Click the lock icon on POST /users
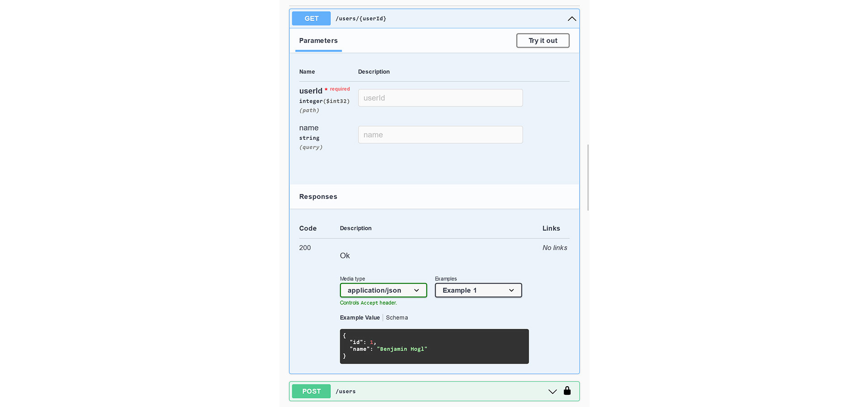Screen dimensions: 868x407 [x=567, y=391]
